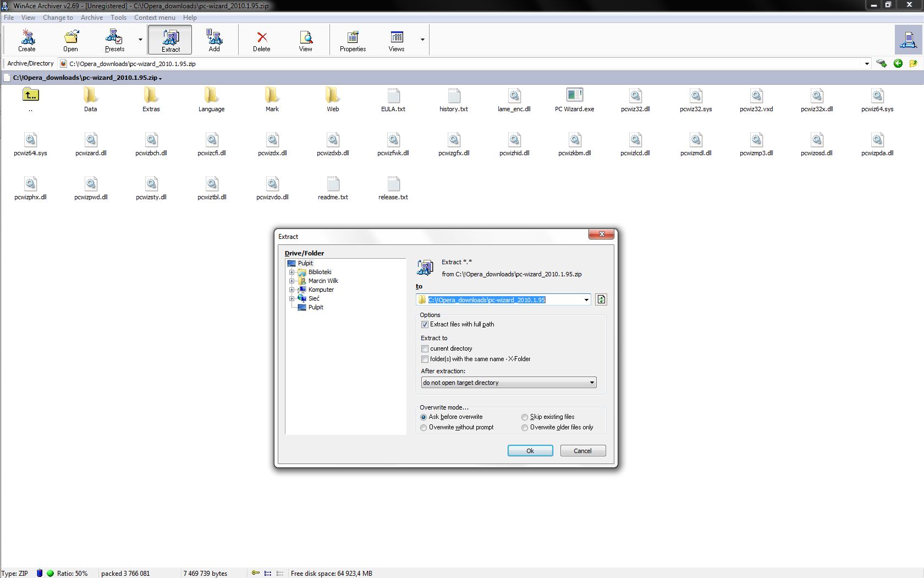
Task: Expand the Biblioteki tree node
Action: [x=292, y=272]
